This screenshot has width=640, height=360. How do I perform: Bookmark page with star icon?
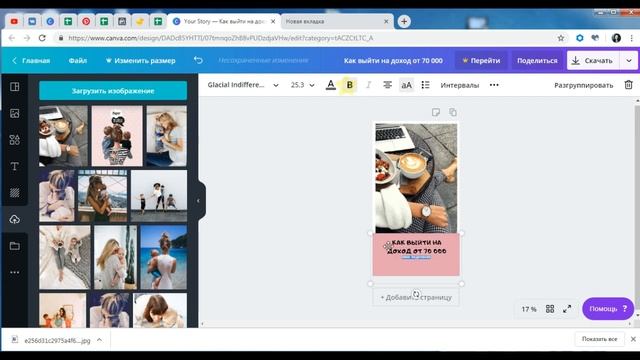(561, 38)
